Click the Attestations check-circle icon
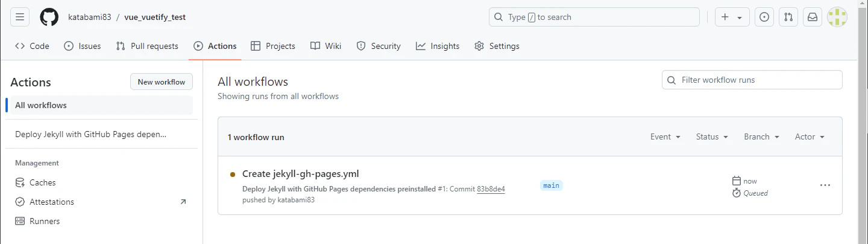This screenshot has height=244, width=868. pyautogui.click(x=20, y=202)
